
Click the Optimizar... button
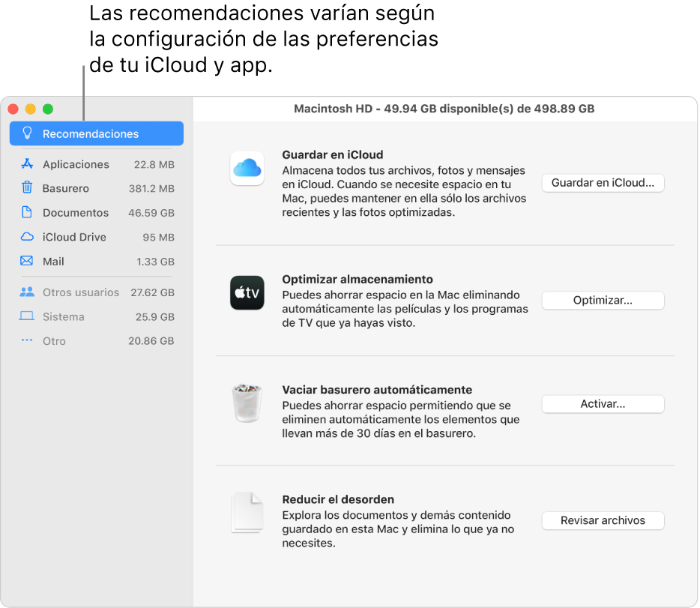click(603, 300)
